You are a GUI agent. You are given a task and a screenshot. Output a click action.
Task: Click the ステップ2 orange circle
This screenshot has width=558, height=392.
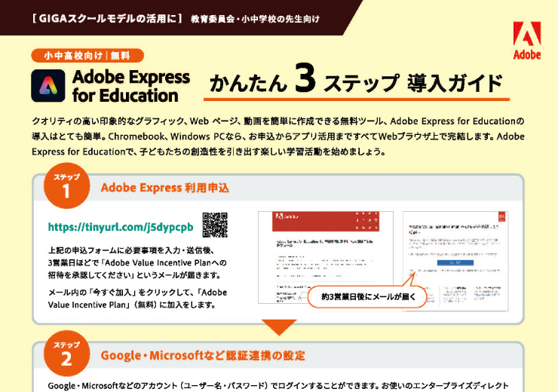66,354
